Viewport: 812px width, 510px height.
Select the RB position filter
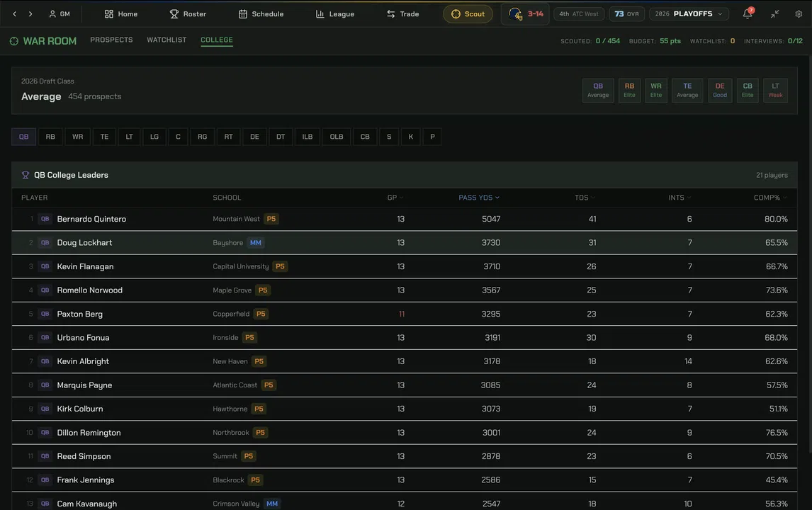coord(50,137)
